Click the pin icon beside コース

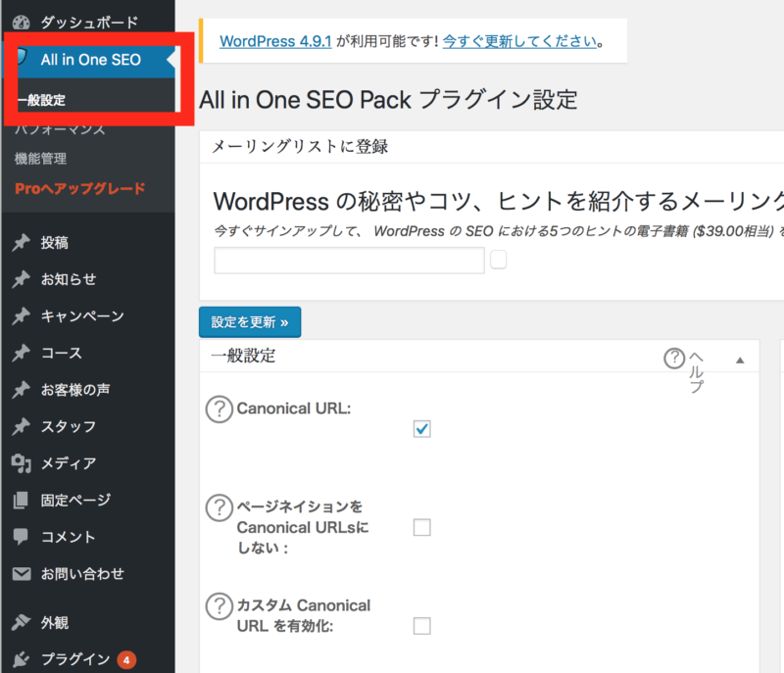tap(21, 354)
